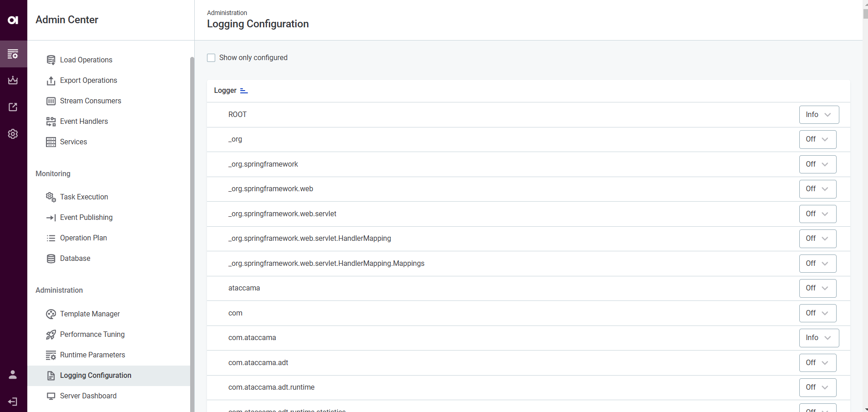Viewport: 868px width, 412px height.
Task: Open the Off dropdown for ataccama logger
Action: coord(817,288)
